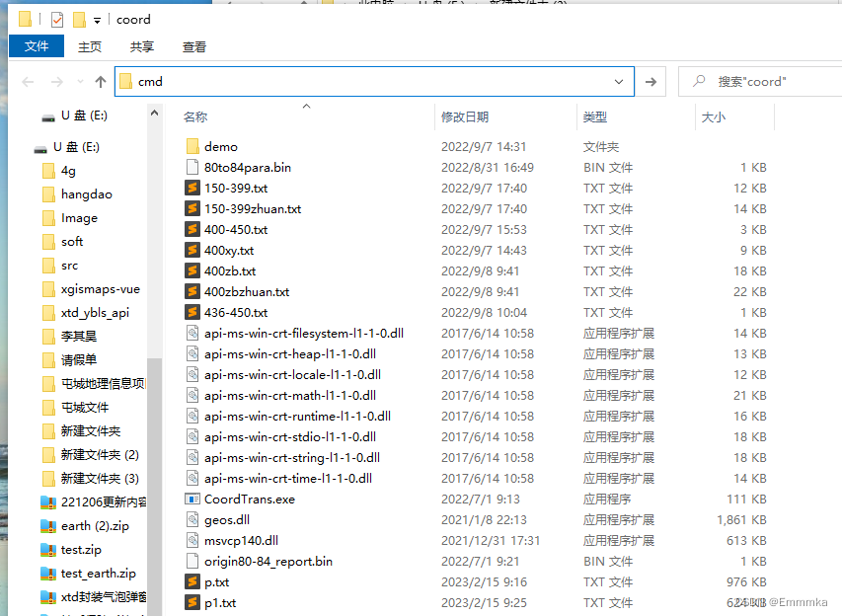Click the back navigation arrow
Viewport: 842px width, 616px height.
[x=27, y=82]
